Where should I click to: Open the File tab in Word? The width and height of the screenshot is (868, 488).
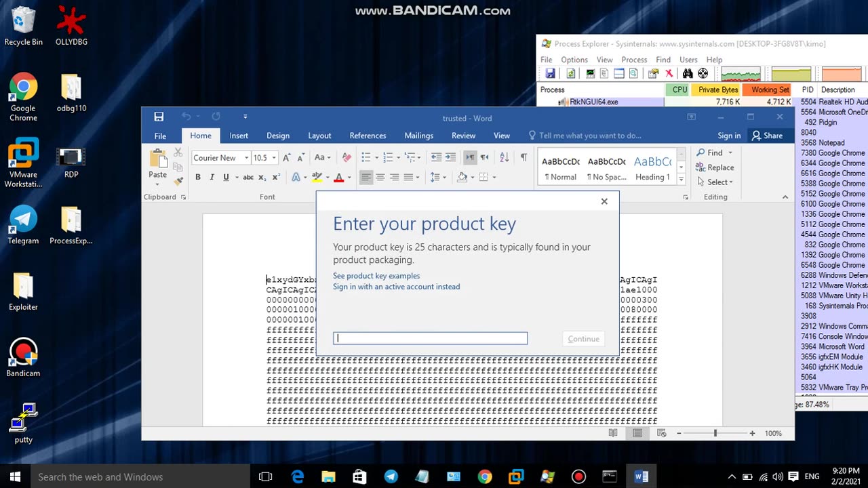(160, 136)
